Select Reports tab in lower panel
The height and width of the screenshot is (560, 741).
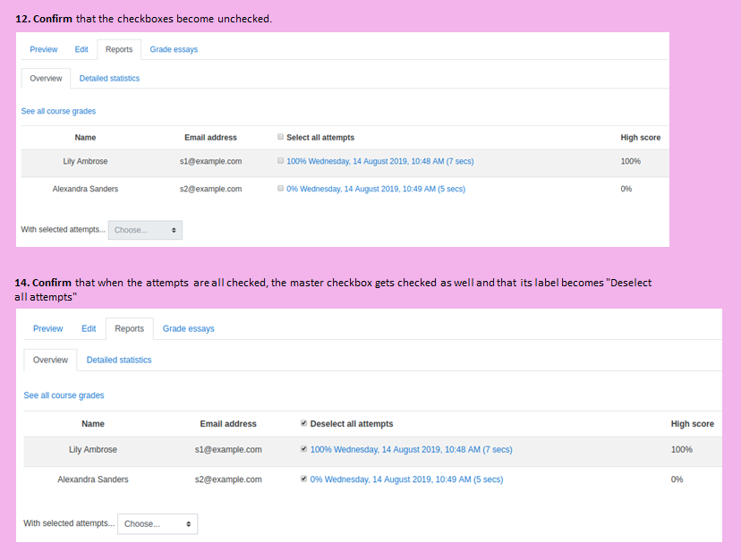click(130, 328)
